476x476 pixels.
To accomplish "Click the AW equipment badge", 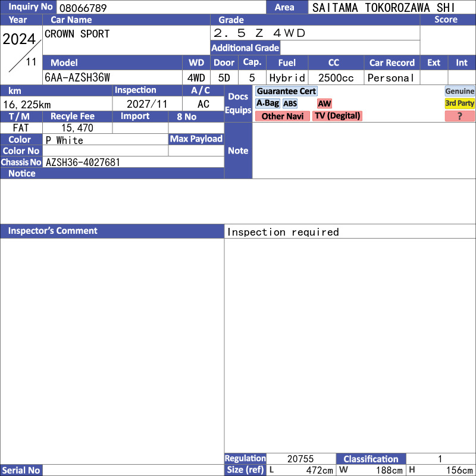I will point(324,104).
